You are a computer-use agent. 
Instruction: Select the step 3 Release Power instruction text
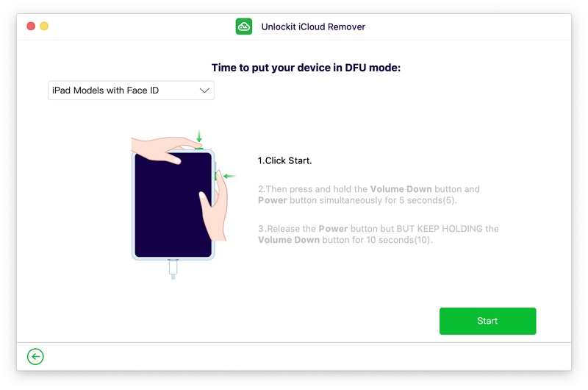click(x=378, y=234)
